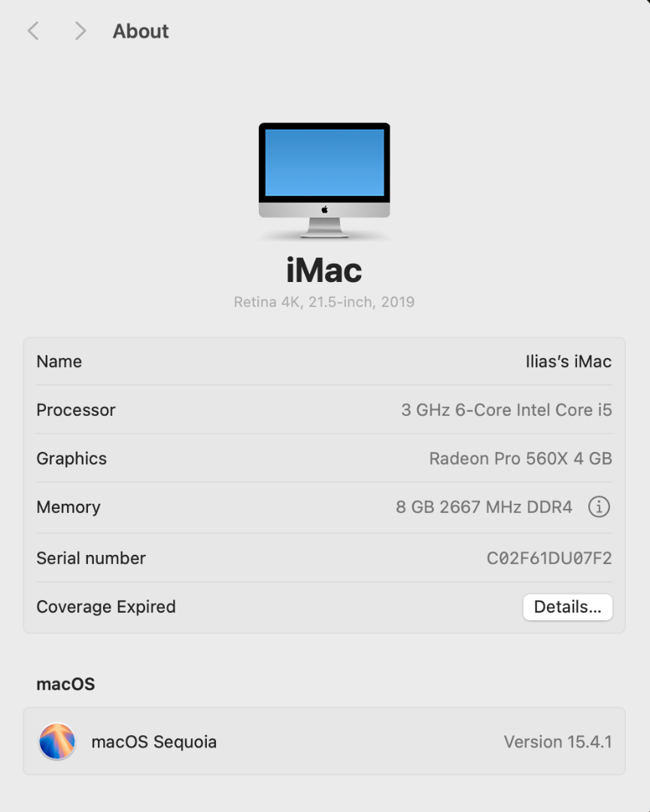Click the Name row label
Screen dimensions: 650x812
[59, 362]
